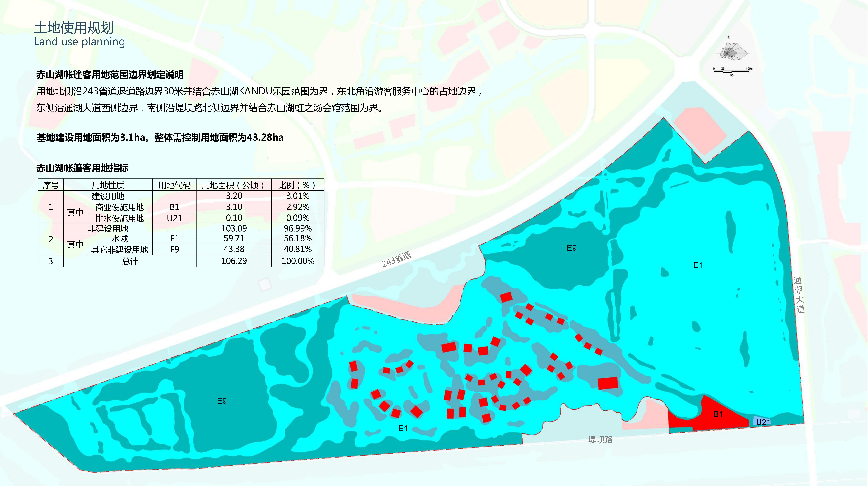Image resolution: width=868 pixels, height=486 pixels.
Task: Click the area value "43.38"
Action: point(234,249)
